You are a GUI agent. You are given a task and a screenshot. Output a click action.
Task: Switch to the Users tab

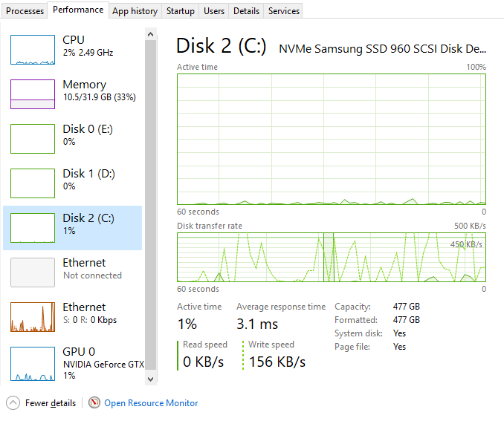pos(214,11)
